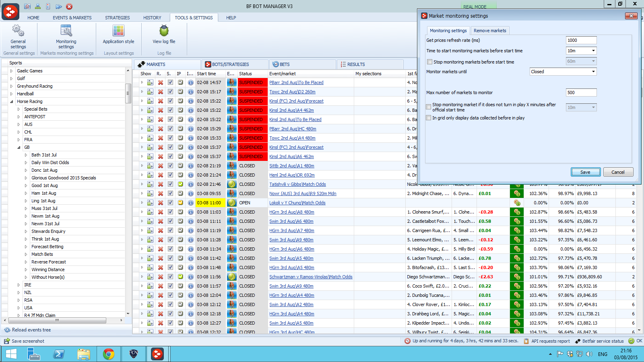
Task: Click the Reload events tree icon
Action: coord(7,330)
